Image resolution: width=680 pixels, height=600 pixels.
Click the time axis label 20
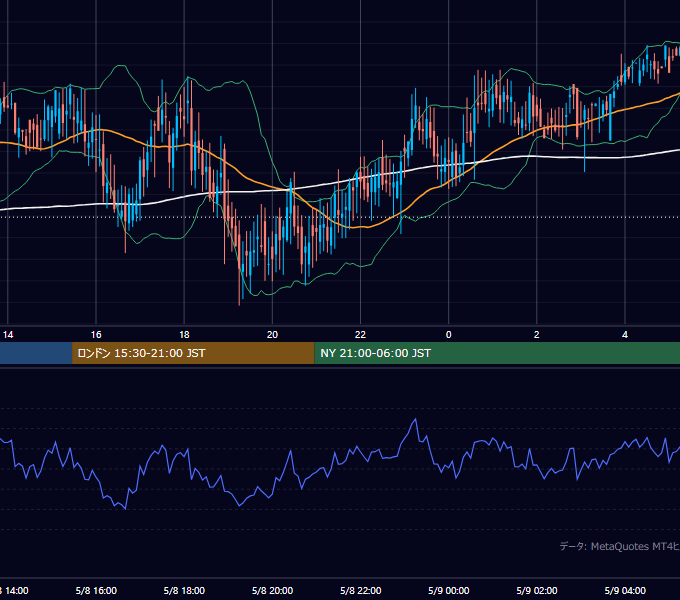pos(272,335)
